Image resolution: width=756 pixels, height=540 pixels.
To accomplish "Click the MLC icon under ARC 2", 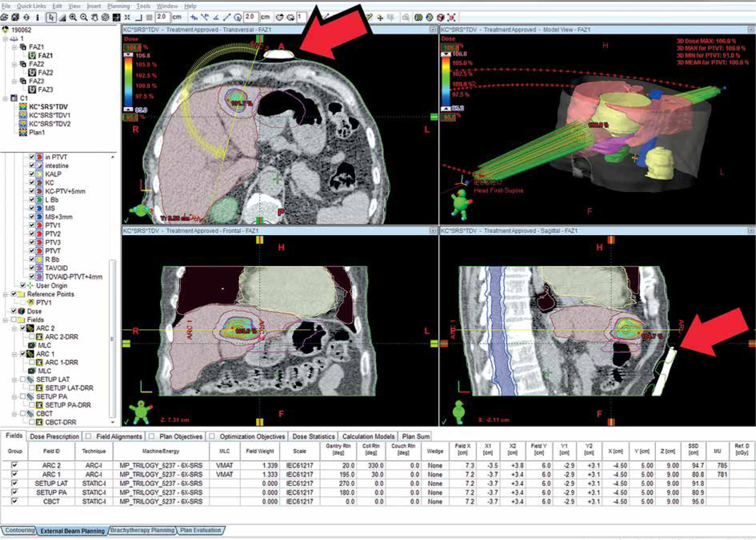I will [x=32, y=345].
